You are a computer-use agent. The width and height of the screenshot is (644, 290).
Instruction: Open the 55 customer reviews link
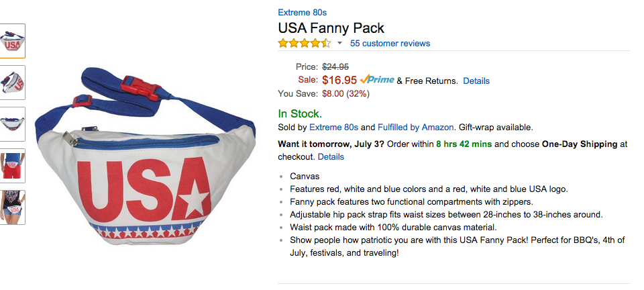coord(390,44)
